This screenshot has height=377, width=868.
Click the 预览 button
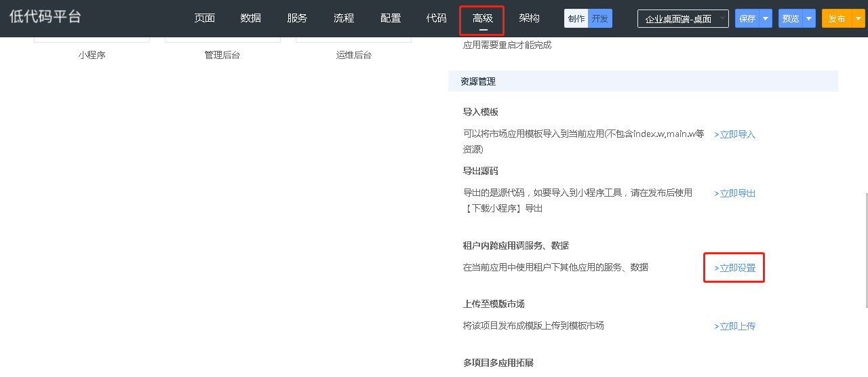(x=791, y=19)
